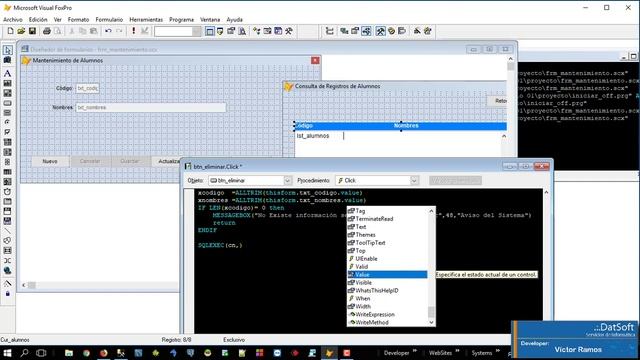Open the Color Palette toolbar icon
640x360 pixels.
tap(391, 31)
